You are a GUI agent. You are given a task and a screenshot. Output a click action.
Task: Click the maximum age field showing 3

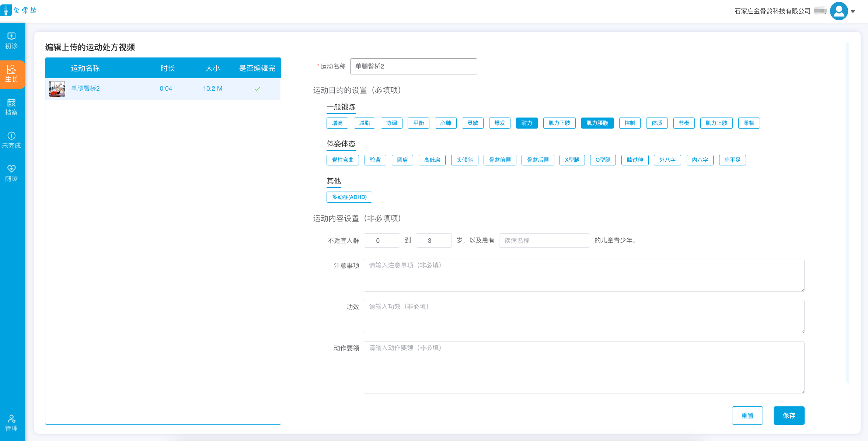pos(434,241)
